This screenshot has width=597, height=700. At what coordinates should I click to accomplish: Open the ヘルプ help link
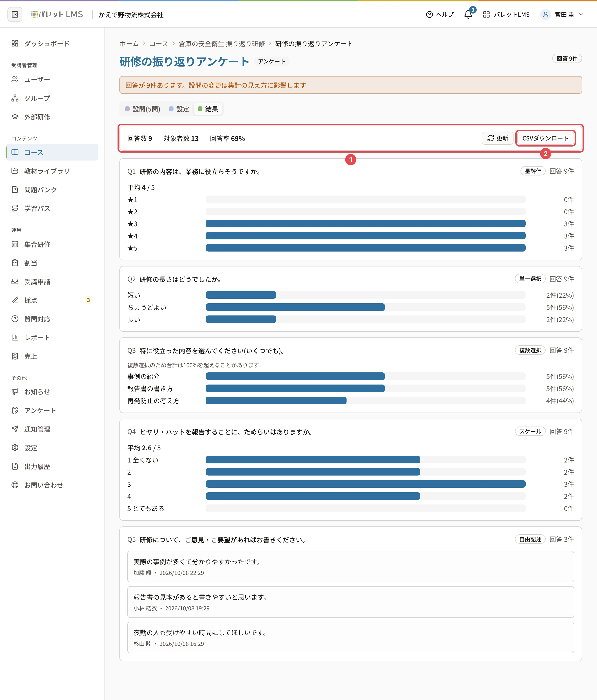coord(440,14)
